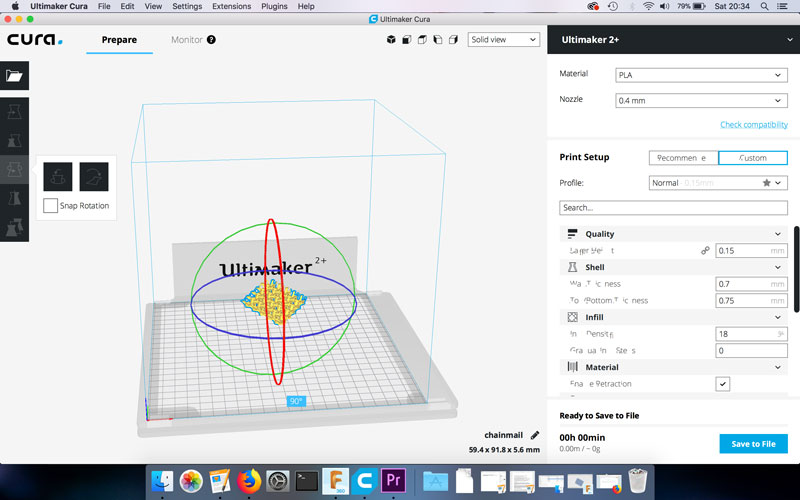Switch camera to front view icon
The image size is (800, 500).
(407, 39)
